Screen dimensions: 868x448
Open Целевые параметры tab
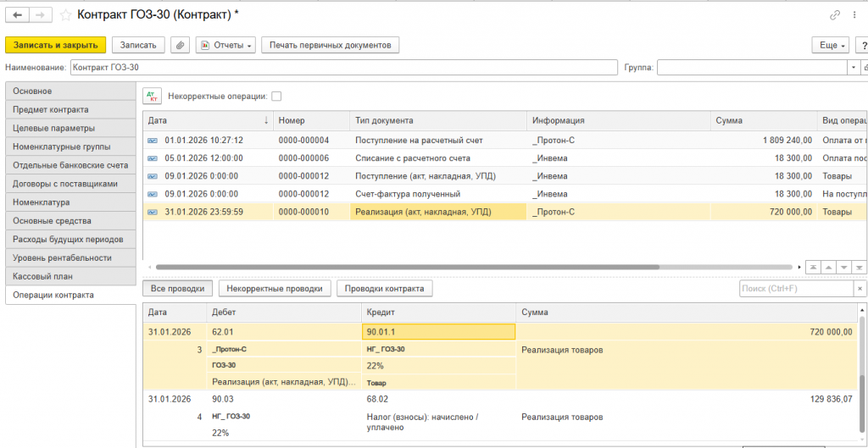tap(70, 128)
